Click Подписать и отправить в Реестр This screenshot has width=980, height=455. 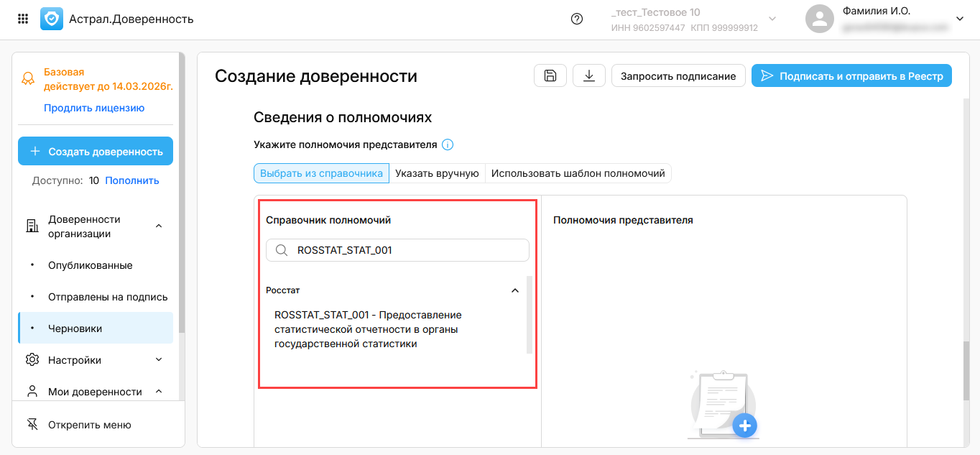(x=851, y=76)
